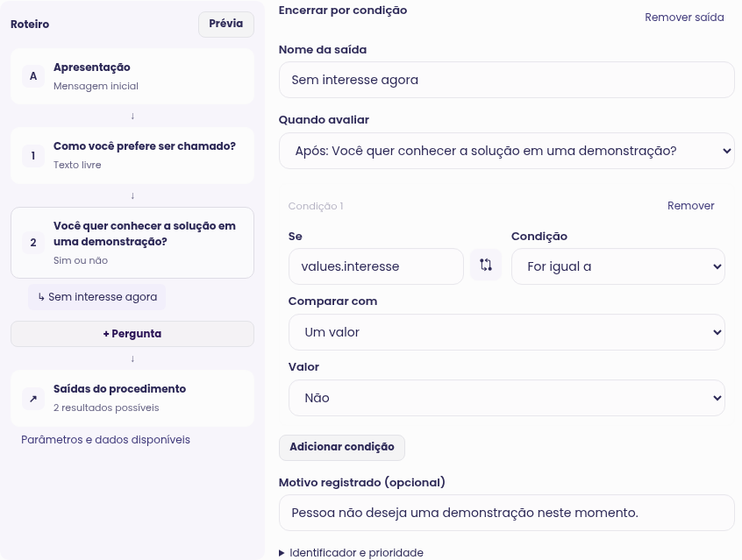Open the Valor 'Não' dropdown

[507, 398]
